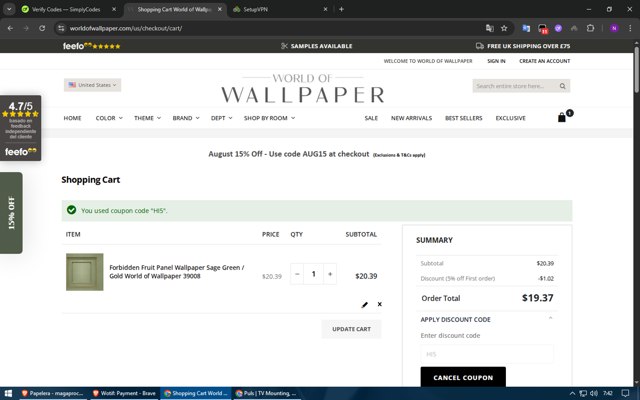View site information icon in address bar

tap(61, 28)
